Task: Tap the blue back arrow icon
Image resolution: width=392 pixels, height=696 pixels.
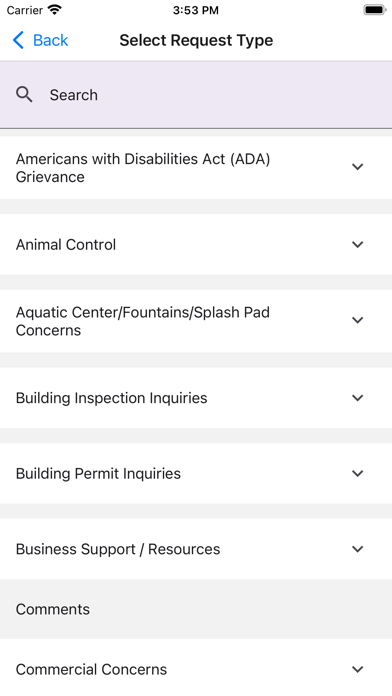Action: point(18,40)
